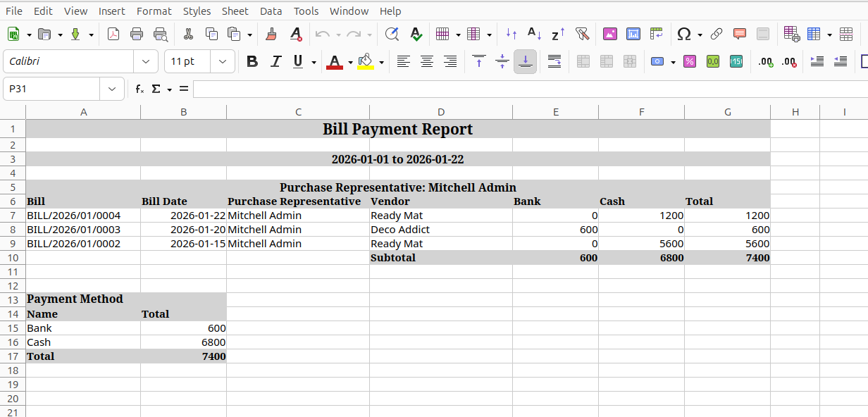Toggle Align Bottom
Viewport: 868px width, 417px height.
(526, 61)
